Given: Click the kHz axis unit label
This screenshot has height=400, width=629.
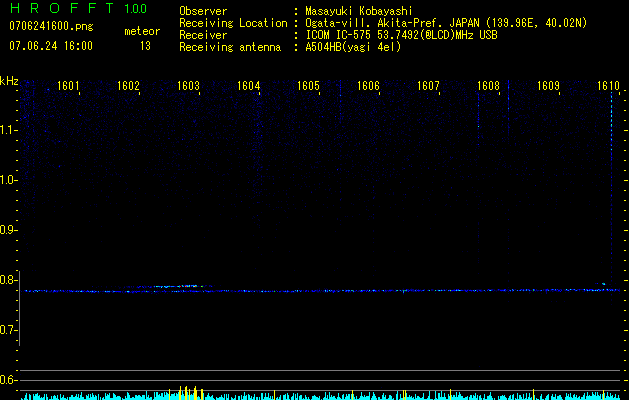Looking at the screenshot, I should [x=9, y=81].
